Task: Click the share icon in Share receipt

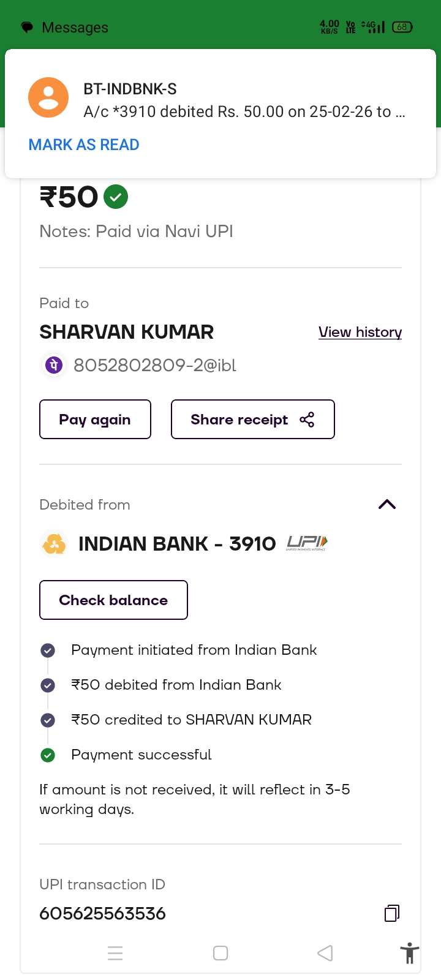Action: pyautogui.click(x=307, y=420)
